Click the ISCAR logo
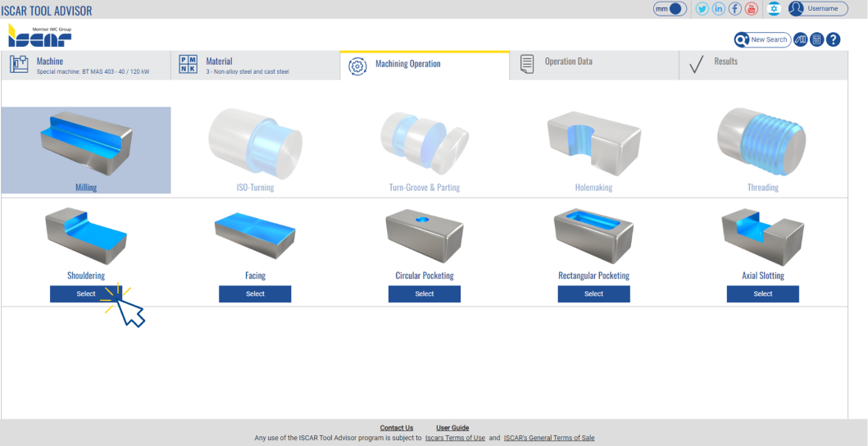 (40, 35)
